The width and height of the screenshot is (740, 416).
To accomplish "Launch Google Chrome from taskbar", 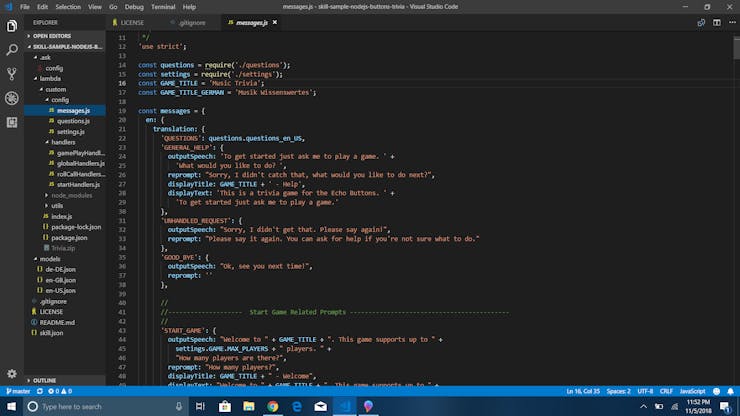I will click(x=273, y=407).
